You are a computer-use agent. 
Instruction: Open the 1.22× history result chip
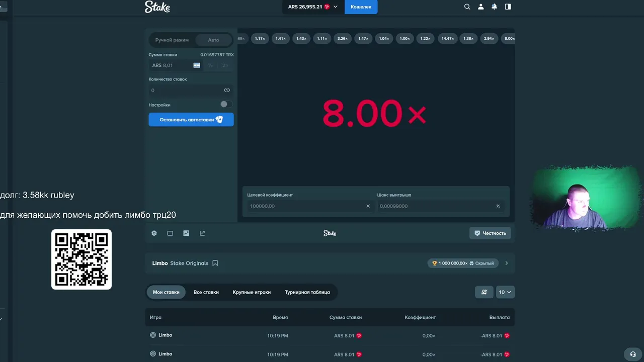coord(425,39)
